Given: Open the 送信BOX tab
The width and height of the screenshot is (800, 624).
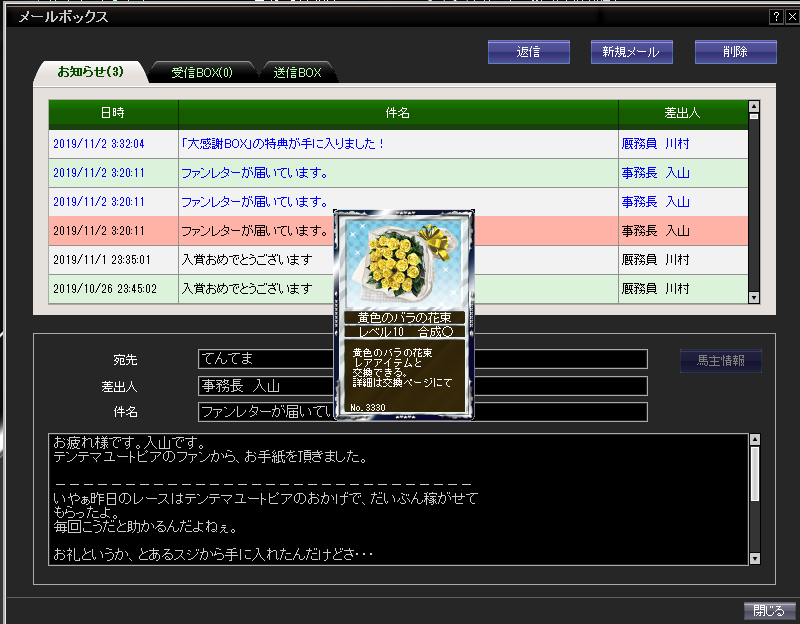Looking at the screenshot, I should click(x=297, y=72).
